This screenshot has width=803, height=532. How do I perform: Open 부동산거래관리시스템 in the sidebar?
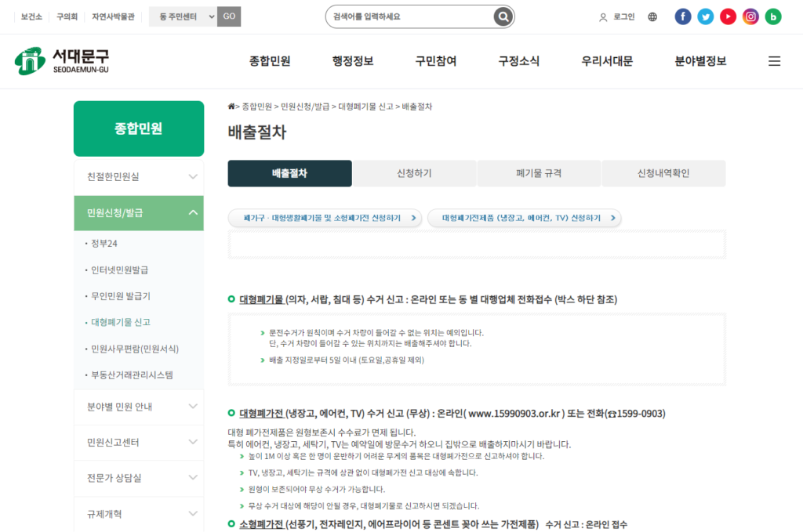132,375
